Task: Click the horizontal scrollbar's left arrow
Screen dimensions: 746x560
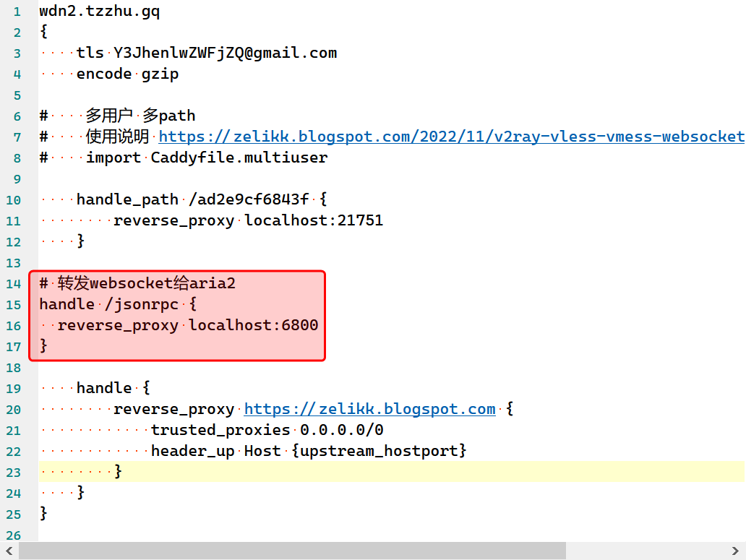Action: click(x=9, y=552)
